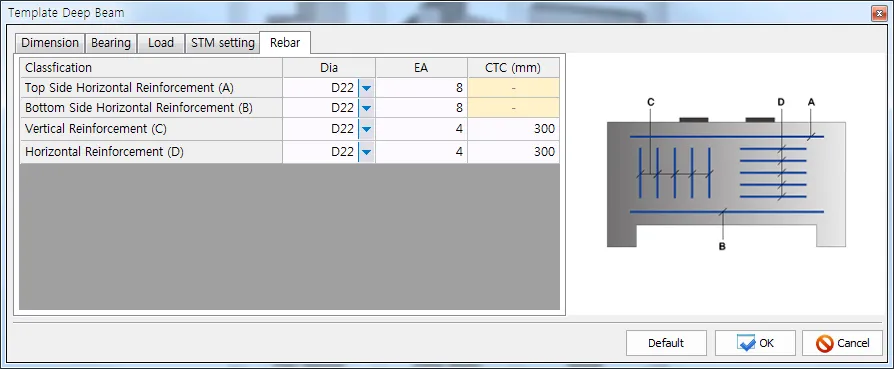This screenshot has width=894, height=369.
Task: Click EA value for Top Side Horizontal Reinforcement (A)
Action: (x=422, y=88)
